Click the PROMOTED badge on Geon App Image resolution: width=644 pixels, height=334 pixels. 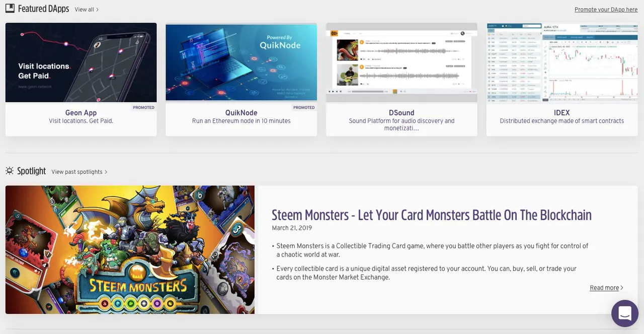coord(144,107)
